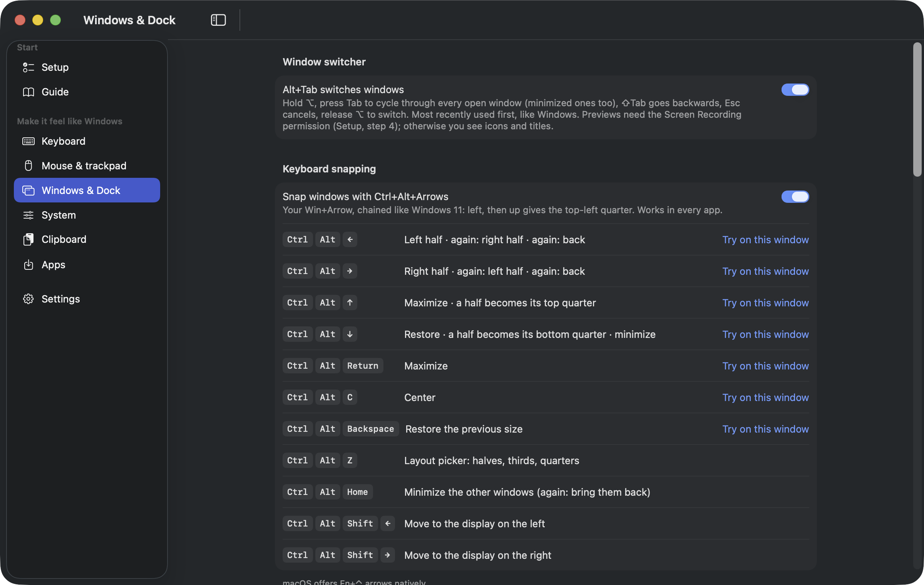Open the Settings gear icon
This screenshot has height=585, width=924.
[x=28, y=299]
